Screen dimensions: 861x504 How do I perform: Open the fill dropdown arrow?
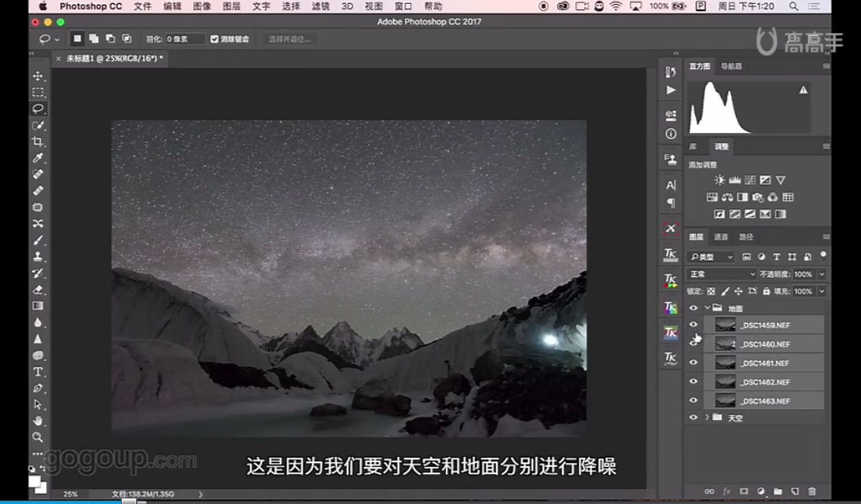click(822, 291)
